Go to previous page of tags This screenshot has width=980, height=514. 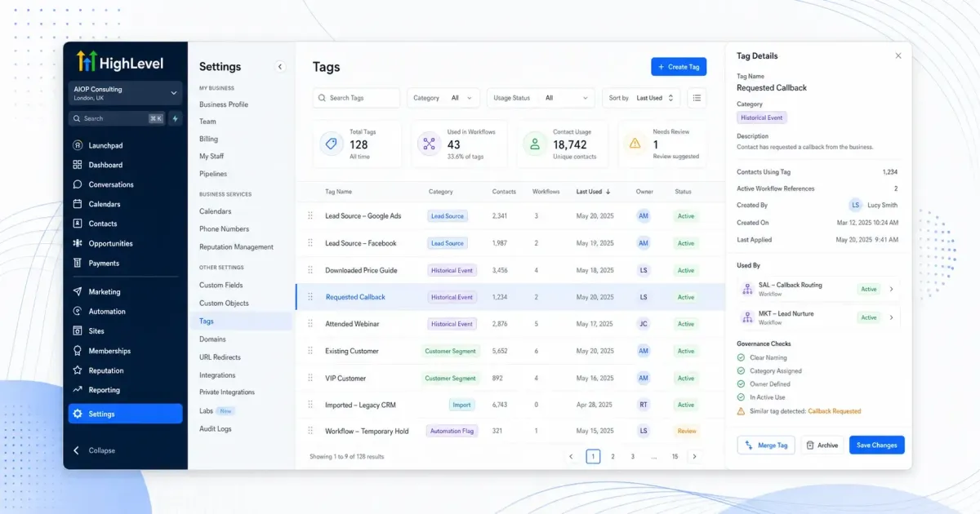click(x=571, y=457)
